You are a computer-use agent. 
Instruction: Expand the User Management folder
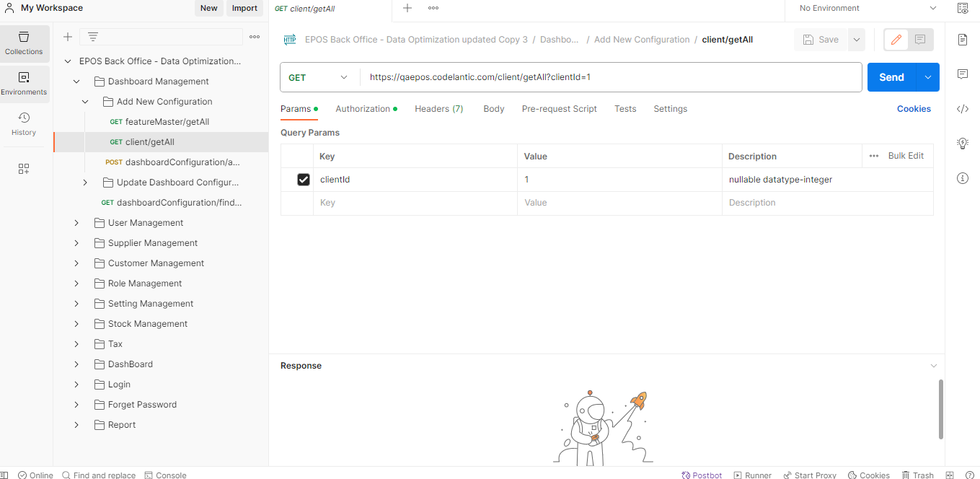point(76,223)
